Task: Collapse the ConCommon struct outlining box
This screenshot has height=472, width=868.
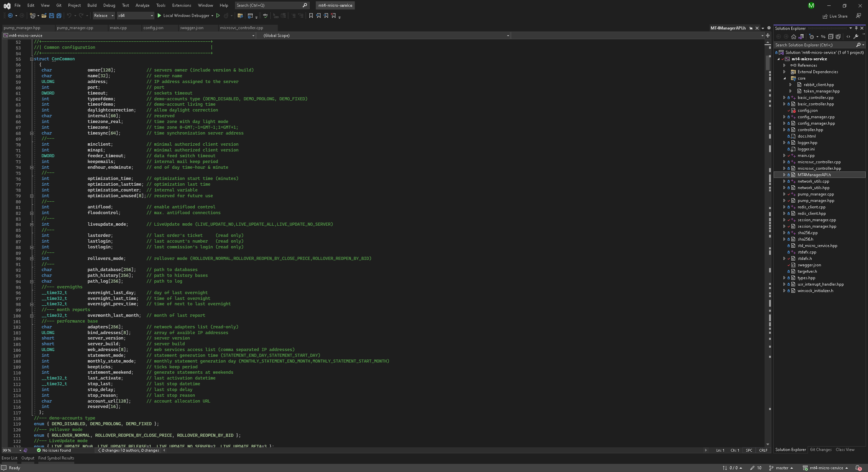Action: click(x=32, y=59)
